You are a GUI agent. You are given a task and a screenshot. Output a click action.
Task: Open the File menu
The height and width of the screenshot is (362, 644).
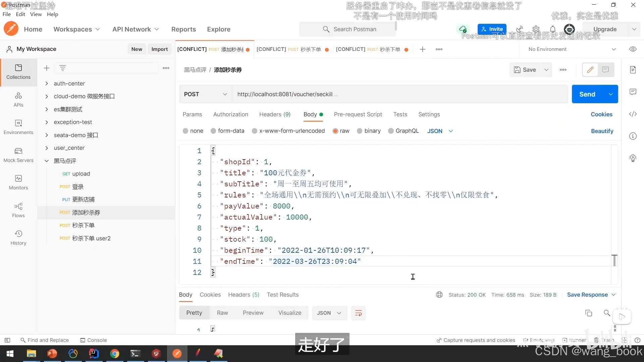tap(7, 14)
